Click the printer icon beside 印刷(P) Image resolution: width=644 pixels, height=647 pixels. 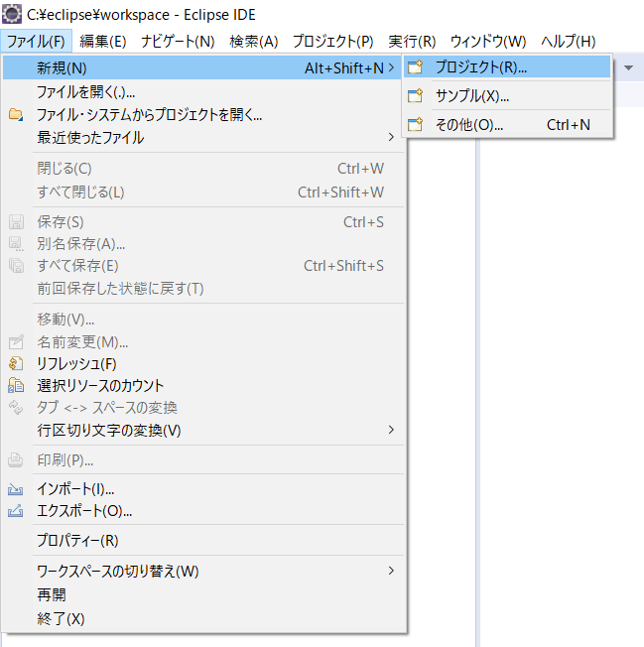pyautogui.click(x=16, y=459)
